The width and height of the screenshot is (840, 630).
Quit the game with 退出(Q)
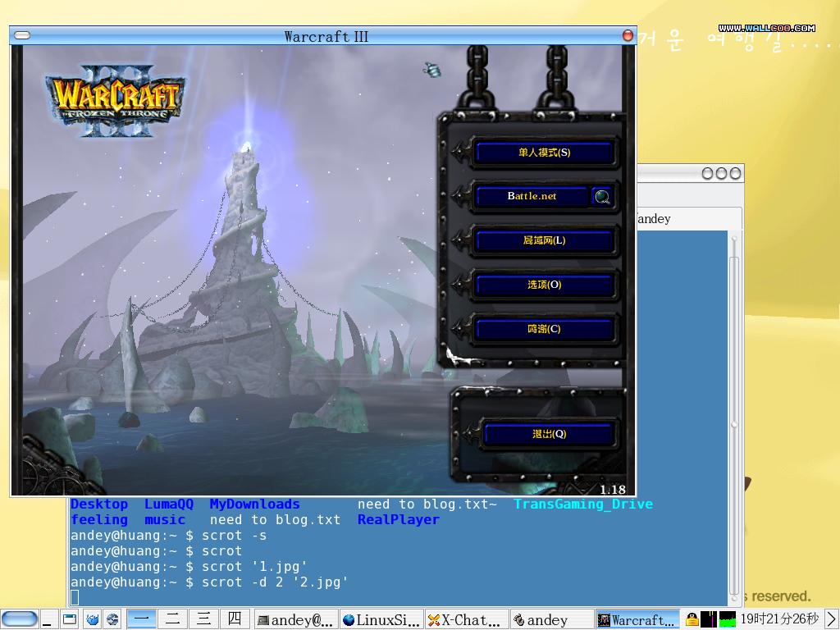click(x=549, y=434)
